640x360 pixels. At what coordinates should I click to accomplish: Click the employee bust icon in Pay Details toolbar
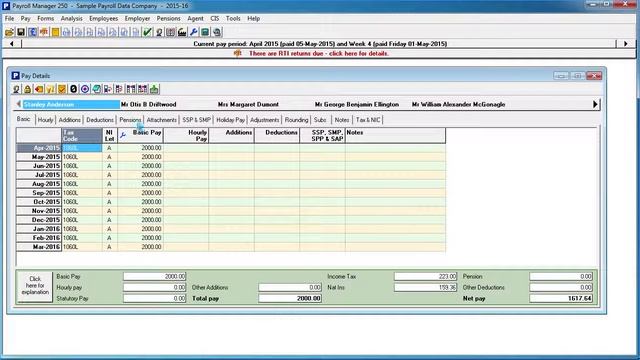tap(16, 89)
